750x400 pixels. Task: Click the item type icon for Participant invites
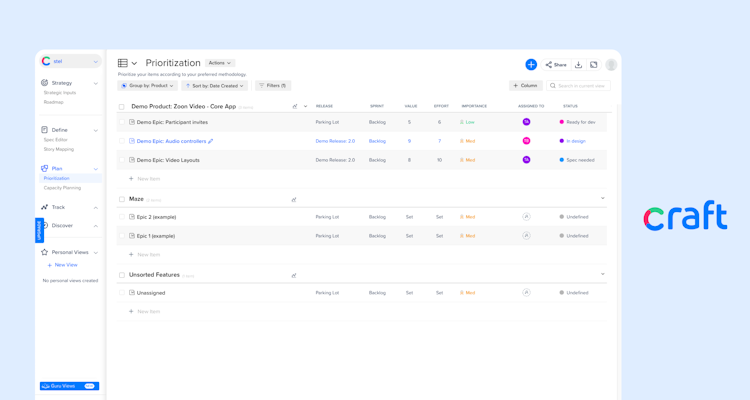click(x=132, y=122)
